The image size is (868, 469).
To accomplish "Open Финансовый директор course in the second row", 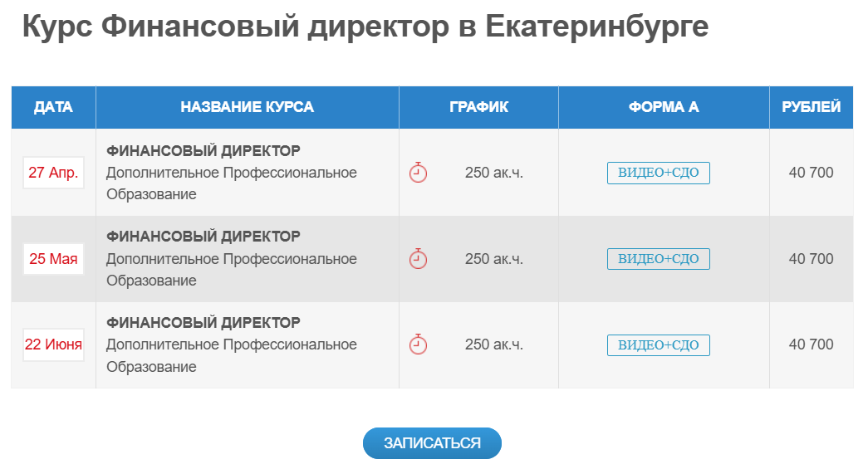I will tap(204, 237).
